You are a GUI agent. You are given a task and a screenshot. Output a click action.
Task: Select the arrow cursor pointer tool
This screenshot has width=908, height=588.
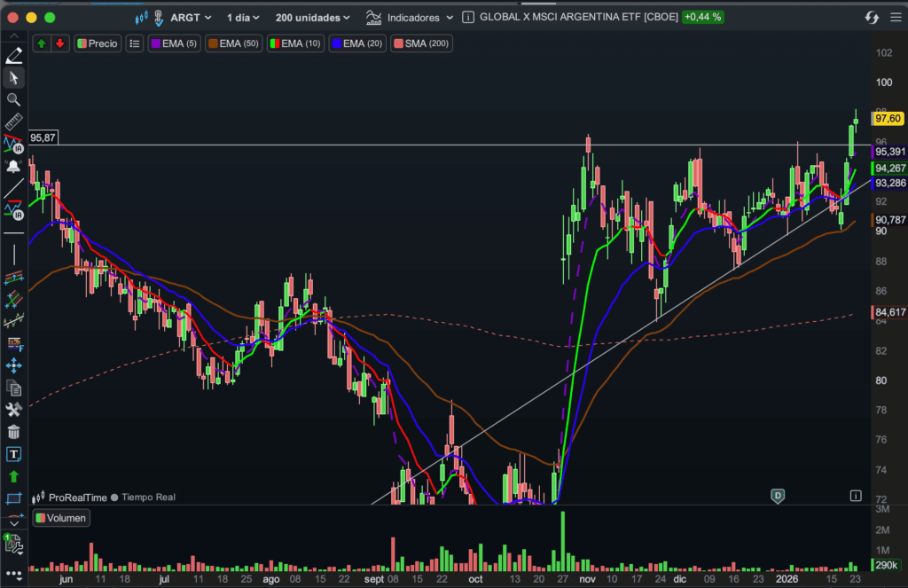(x=13, y=78)
